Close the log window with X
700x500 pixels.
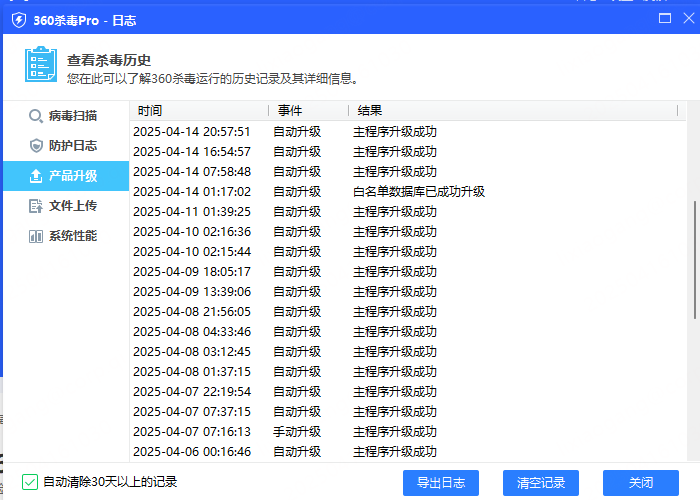(689, 18)
